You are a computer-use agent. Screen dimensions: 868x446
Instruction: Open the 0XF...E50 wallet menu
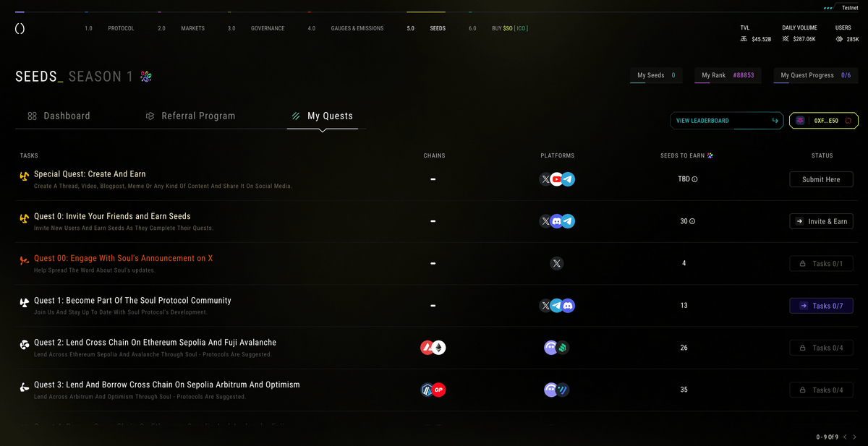(824, 121)
